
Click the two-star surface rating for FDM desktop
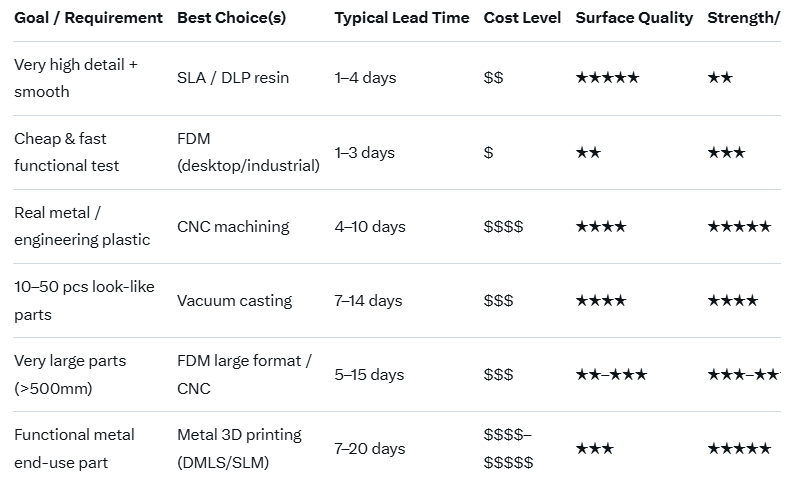pos(588,153)
